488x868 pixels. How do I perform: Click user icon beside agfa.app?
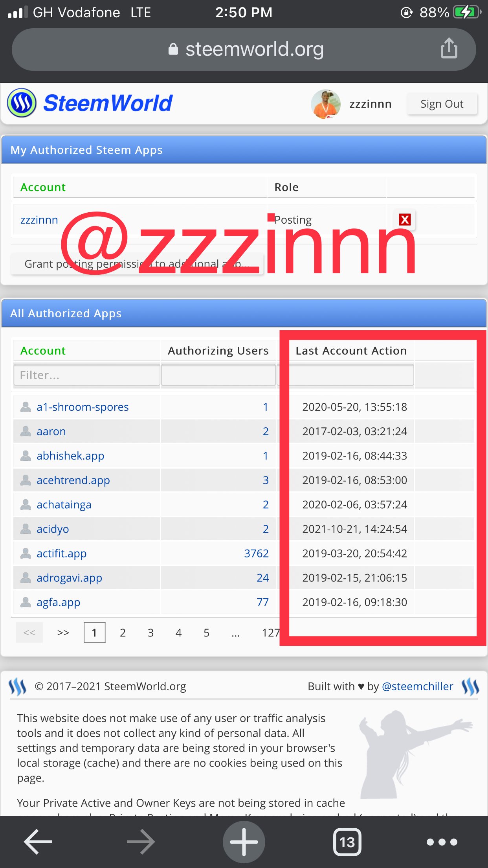[x=26, y=602]
